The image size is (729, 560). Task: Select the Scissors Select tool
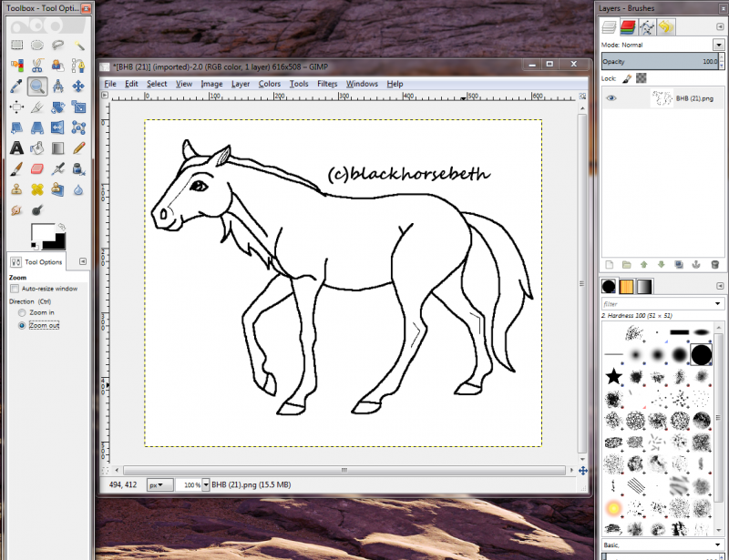click(37, 66)
